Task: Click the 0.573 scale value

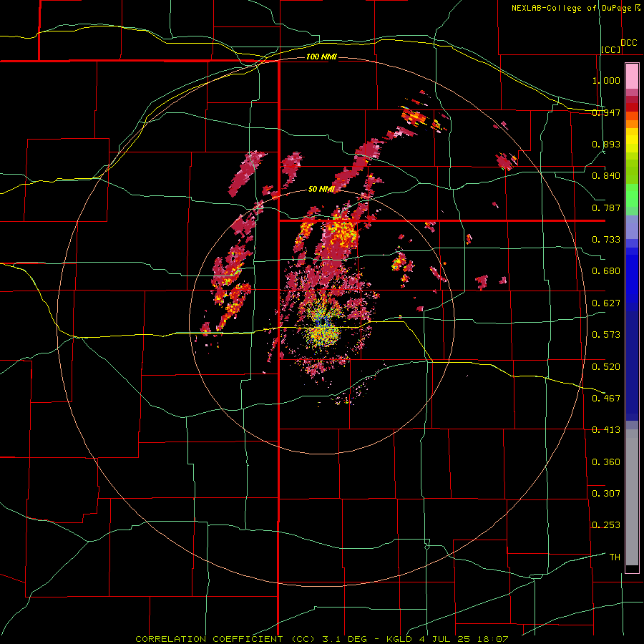Action: pos(606,335)
